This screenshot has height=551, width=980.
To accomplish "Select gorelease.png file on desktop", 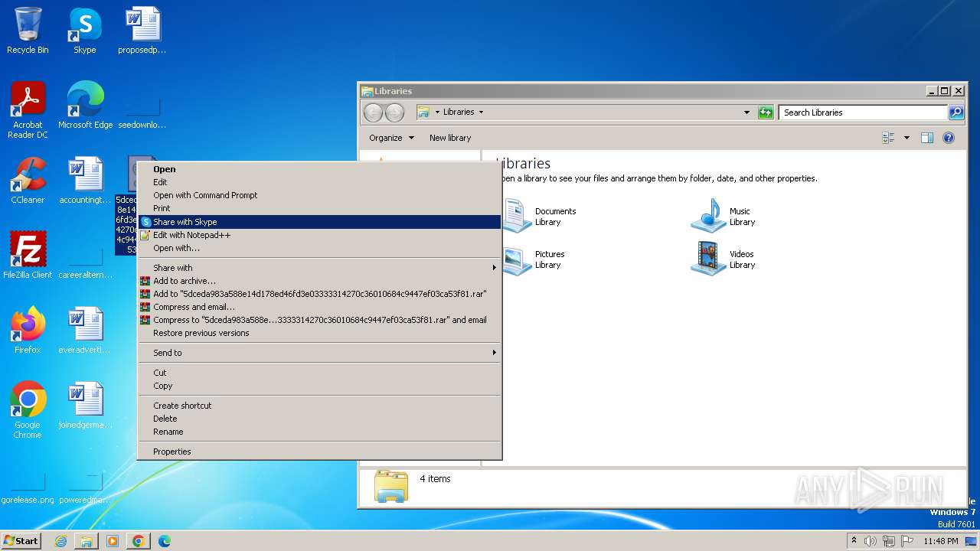I will click(28, 490).
